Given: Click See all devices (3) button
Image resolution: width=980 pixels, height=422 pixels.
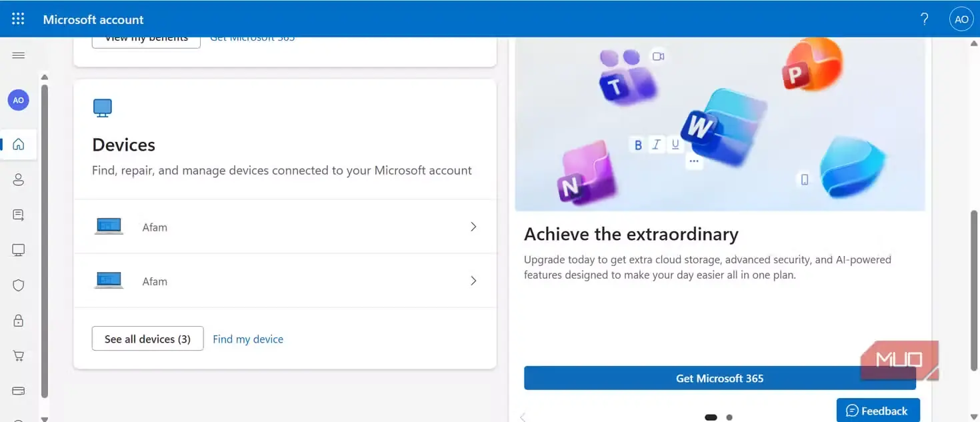Looking at the screenshot, I should [147, 339].
